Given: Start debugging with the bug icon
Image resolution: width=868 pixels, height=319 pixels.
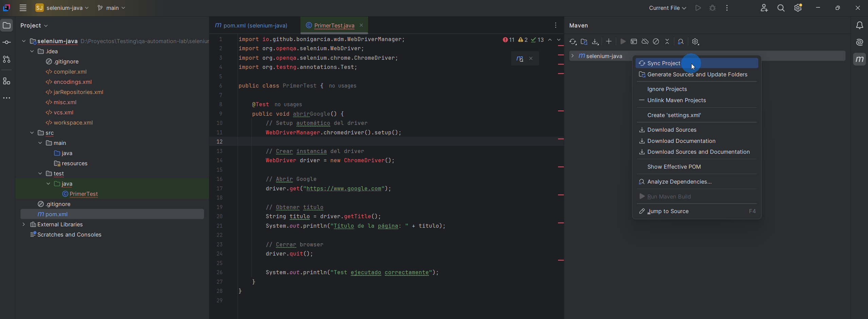Looking at the screenshot, I should (713, 7).
